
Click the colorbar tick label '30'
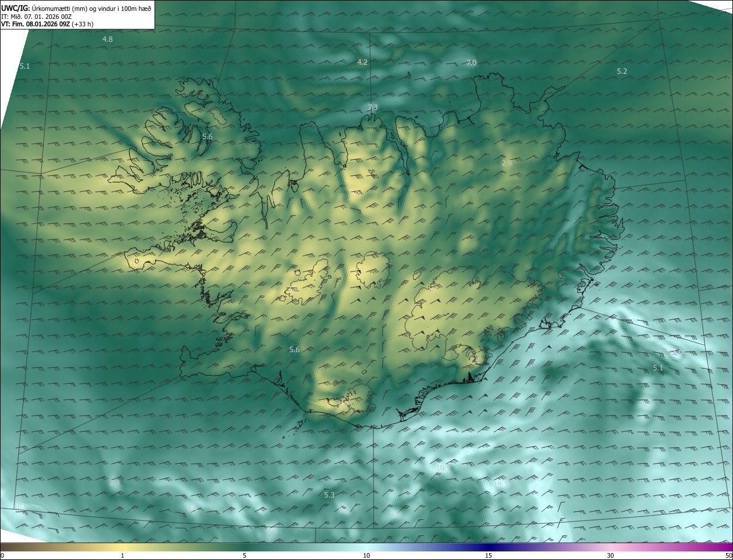pos(610,555)
